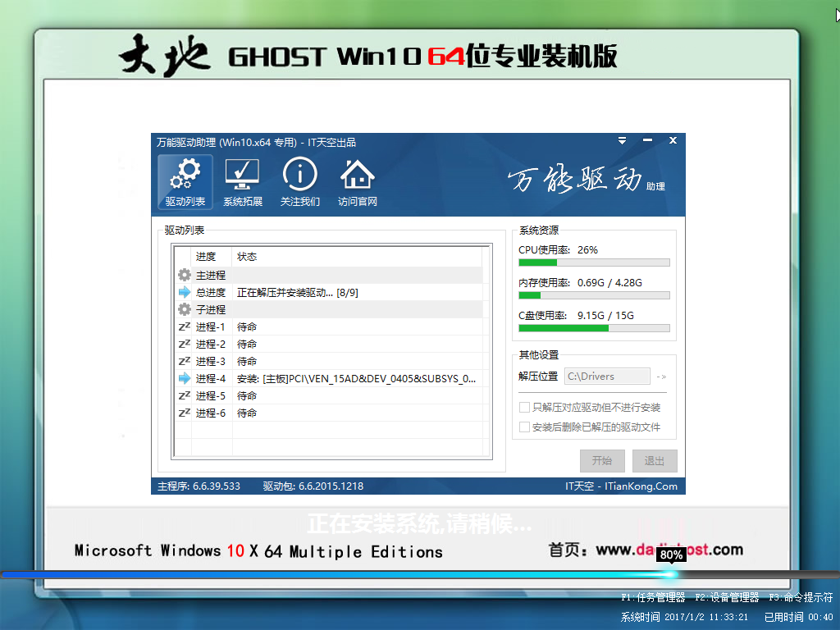Visit the 访问官网 home icon
The width and height of the screenshot is (840, 630).
pos(357,175)
